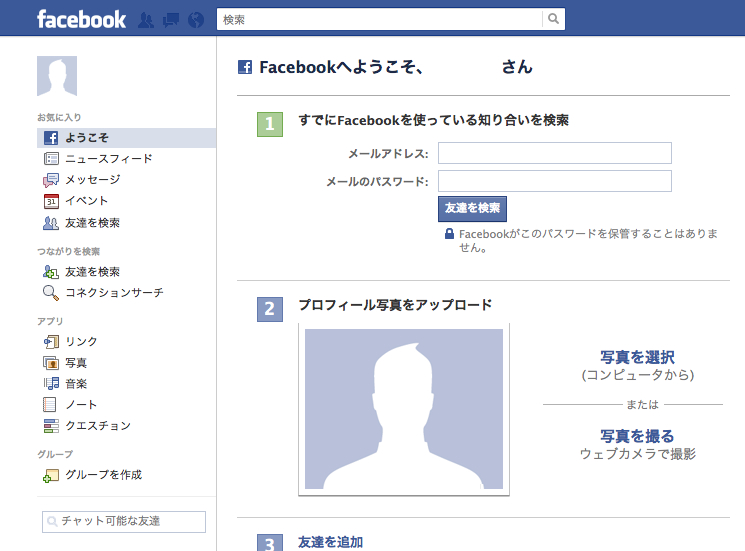Click the メールアドレス input field

[555, 153]
